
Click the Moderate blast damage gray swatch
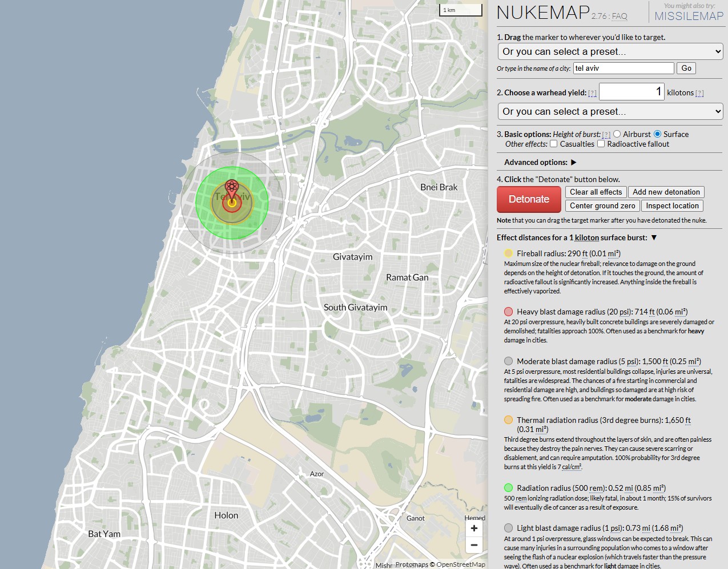(x=508, y=361)
